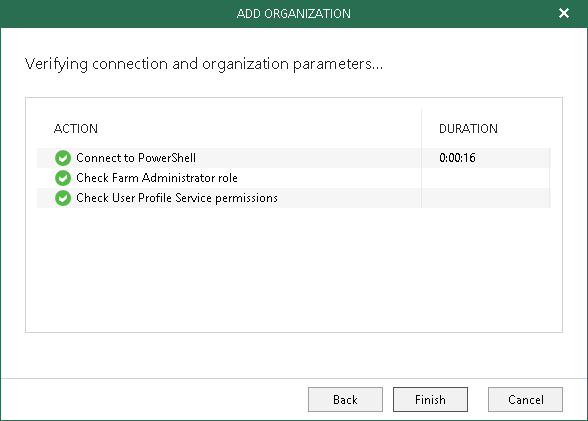Click the empty duration cell for Farm Administrator row
Viewport: 588px width, 421px height.
[486, 178]
